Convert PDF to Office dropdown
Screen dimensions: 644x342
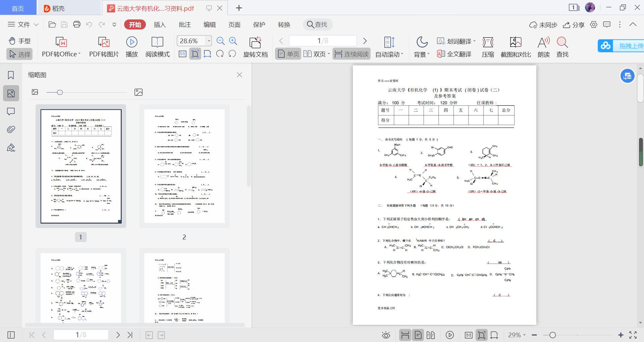click(x=61, y=47)
